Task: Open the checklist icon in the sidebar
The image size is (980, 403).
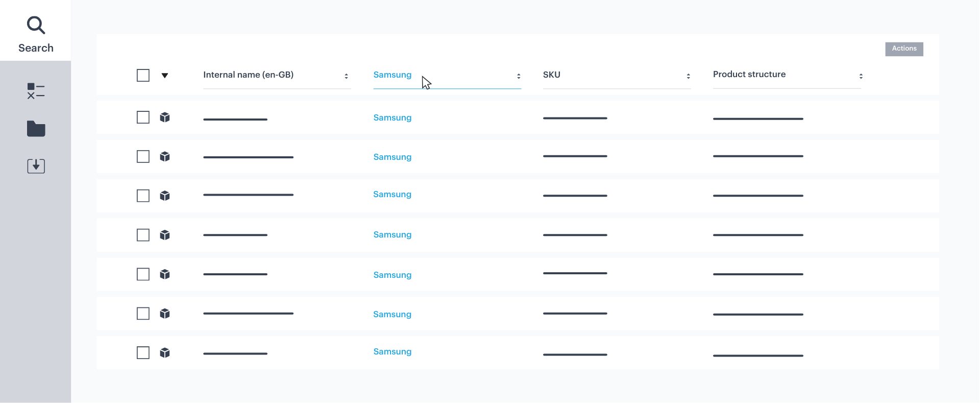Action: tap(36, 91)
